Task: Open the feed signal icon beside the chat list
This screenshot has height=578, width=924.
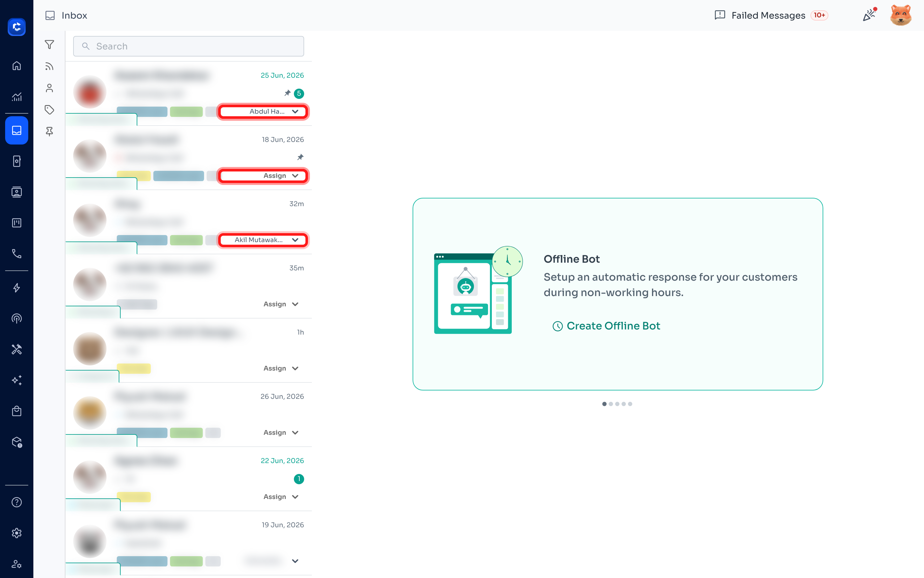Action: 49,66
